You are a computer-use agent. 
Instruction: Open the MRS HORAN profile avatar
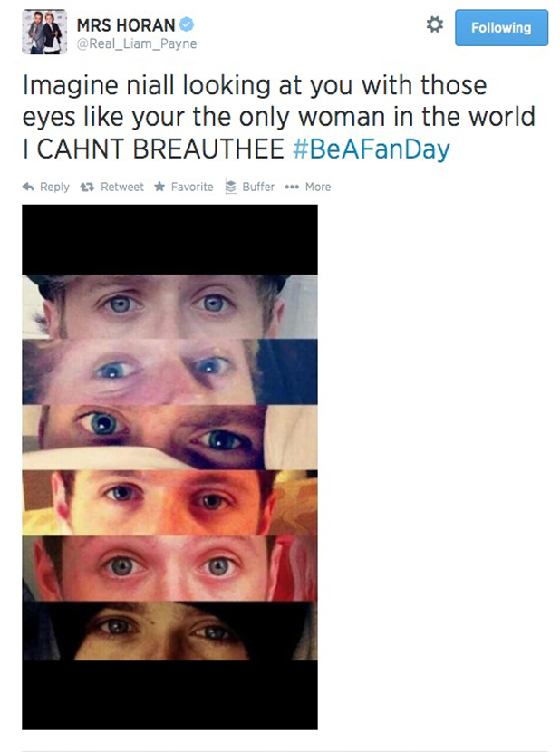coord(44,32)
